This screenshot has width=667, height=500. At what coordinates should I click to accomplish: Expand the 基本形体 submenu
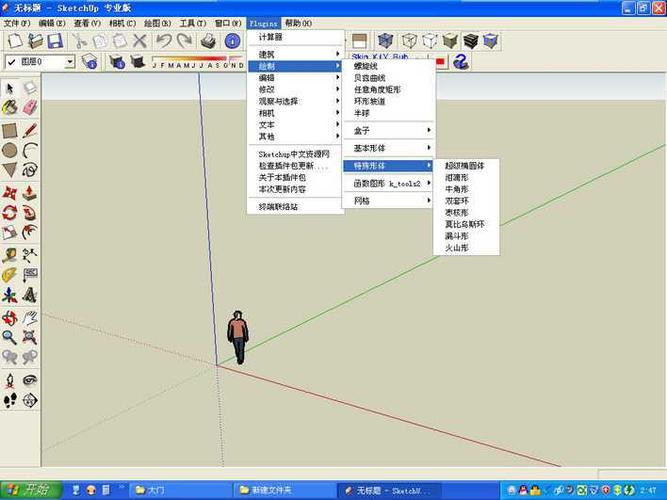tap(389, 148)
